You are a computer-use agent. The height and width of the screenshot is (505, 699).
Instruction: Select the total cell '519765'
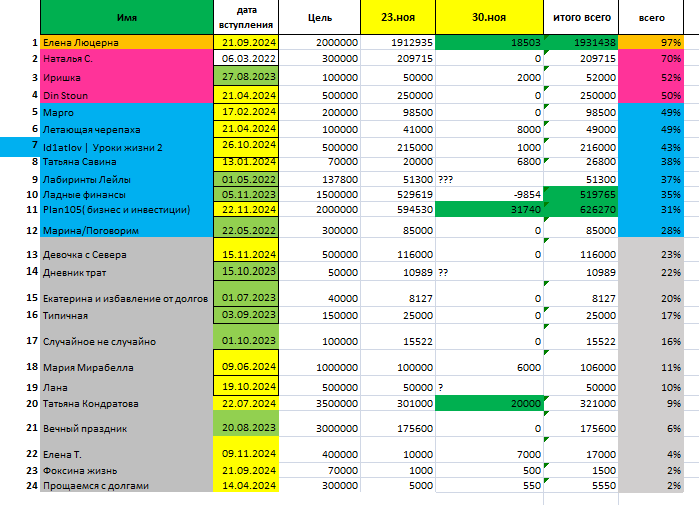[581, 194]
